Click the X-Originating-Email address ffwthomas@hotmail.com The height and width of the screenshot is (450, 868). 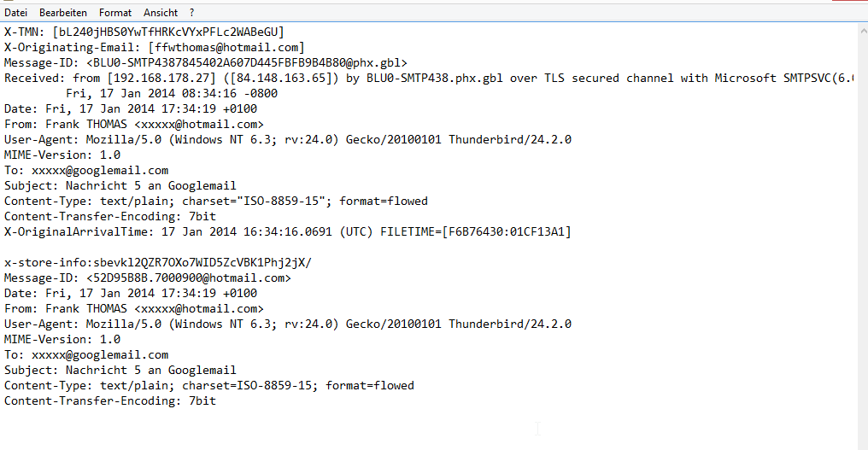point(226,48)
